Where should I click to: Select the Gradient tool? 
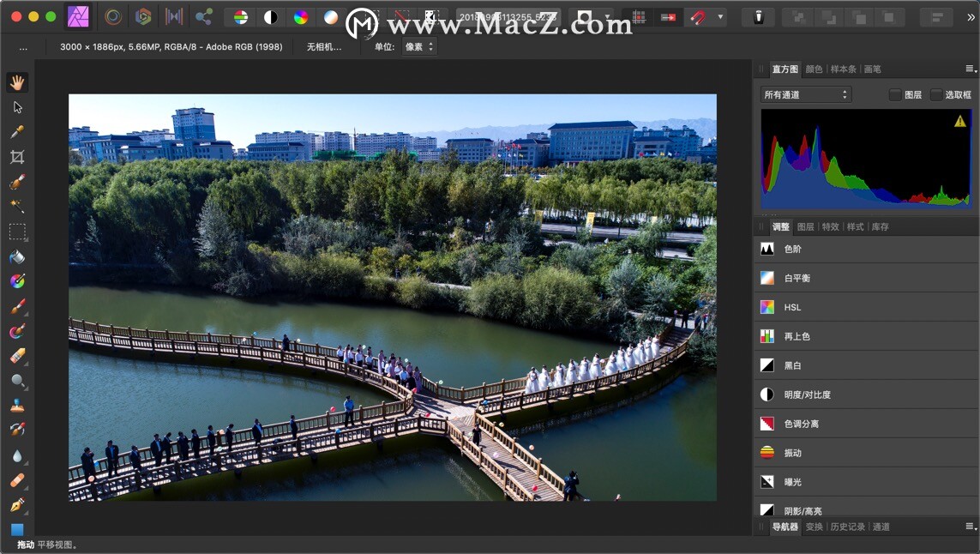coord(17,281)
